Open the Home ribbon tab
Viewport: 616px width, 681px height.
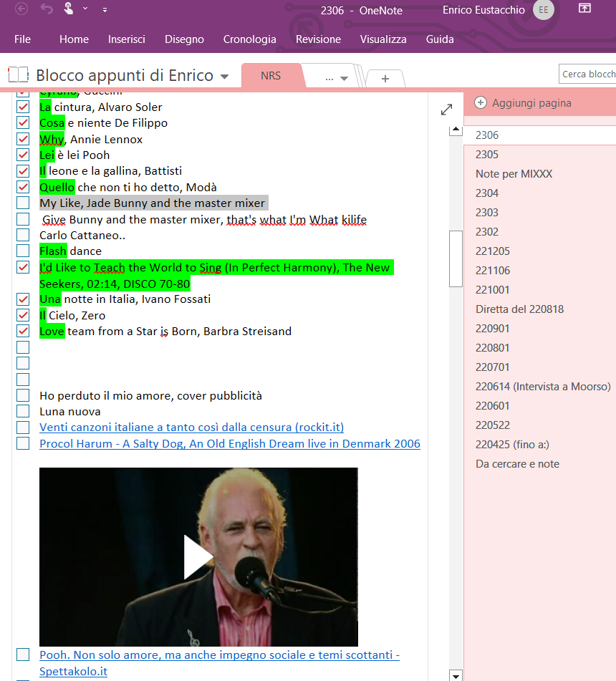(x=74, y=39)
